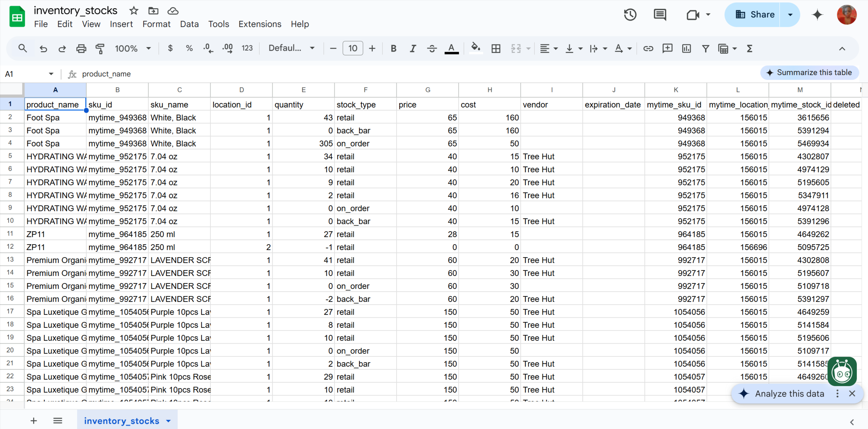
Task: Open the inventory_stocks sheet tab arrow
Action: point(168,421)
